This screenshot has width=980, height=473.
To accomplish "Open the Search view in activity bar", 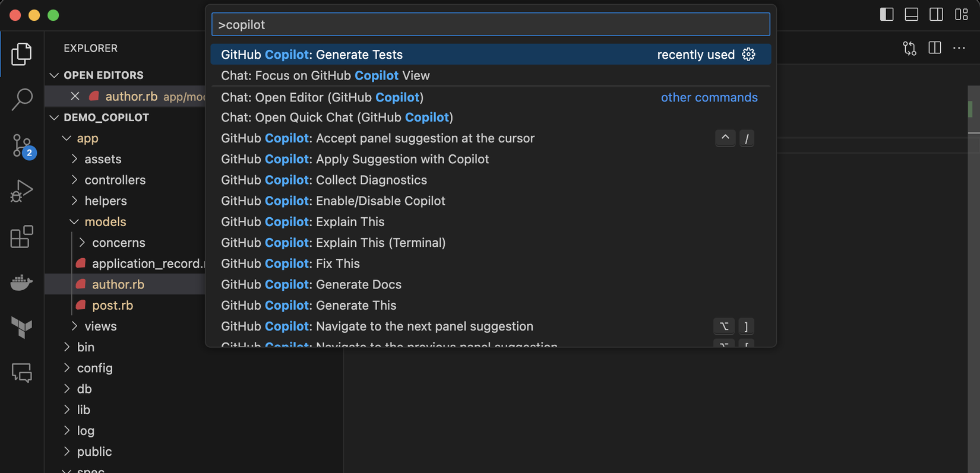I will 22,99.
